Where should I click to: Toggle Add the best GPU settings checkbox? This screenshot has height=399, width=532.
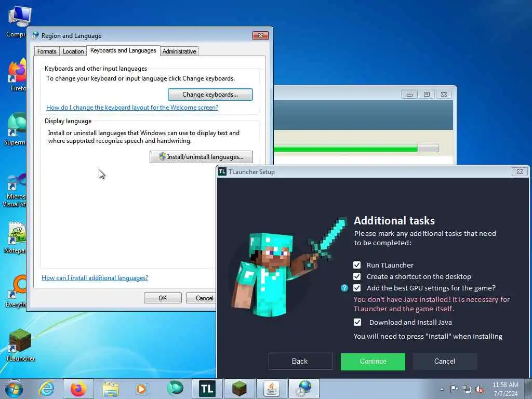[x=357, y=288]
